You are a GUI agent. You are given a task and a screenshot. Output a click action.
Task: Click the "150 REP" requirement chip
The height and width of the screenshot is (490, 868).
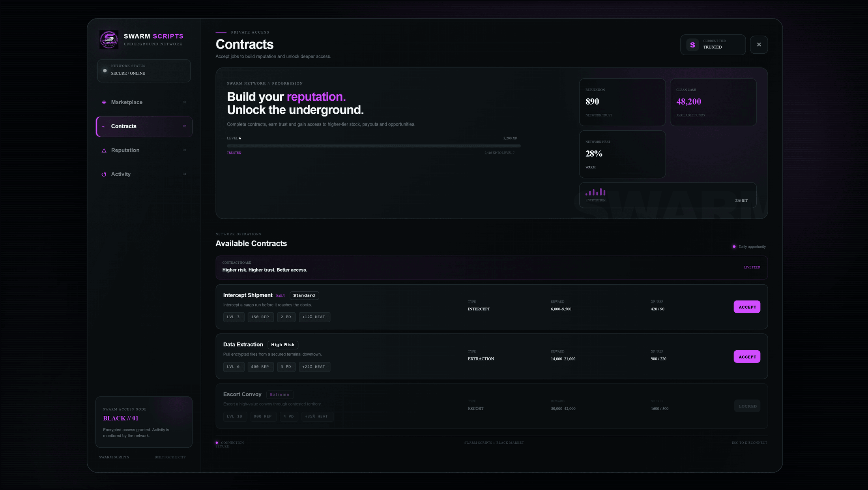pyautogui.click(x=260, y=317)
